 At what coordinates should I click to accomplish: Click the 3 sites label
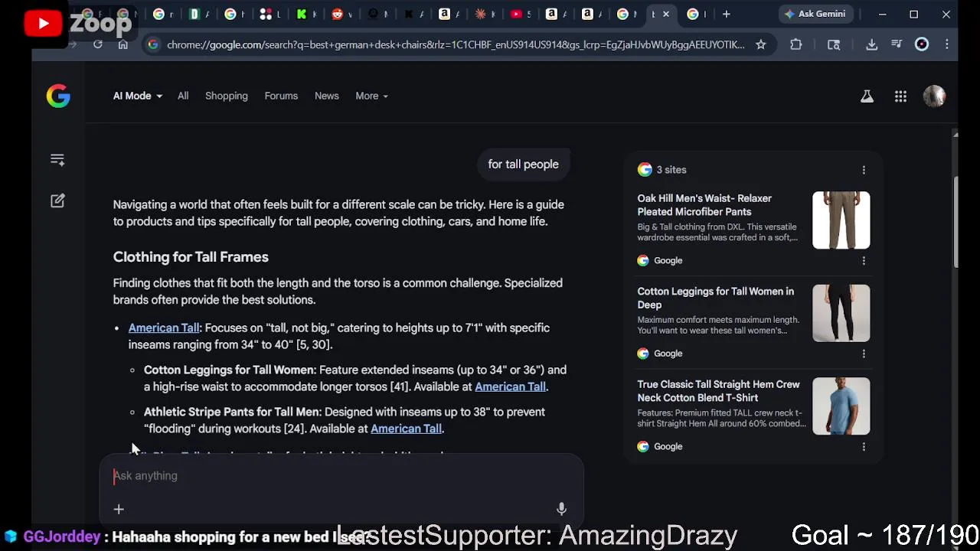pos(671,170)
